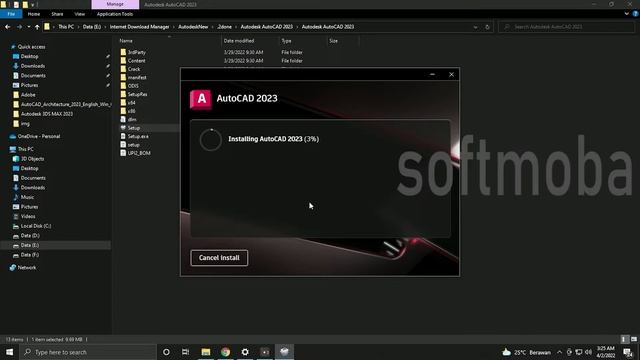Image resolution: width=640 pixels, height=360 pixels.
Task: Open Videos under This PC
Action: 28,216
